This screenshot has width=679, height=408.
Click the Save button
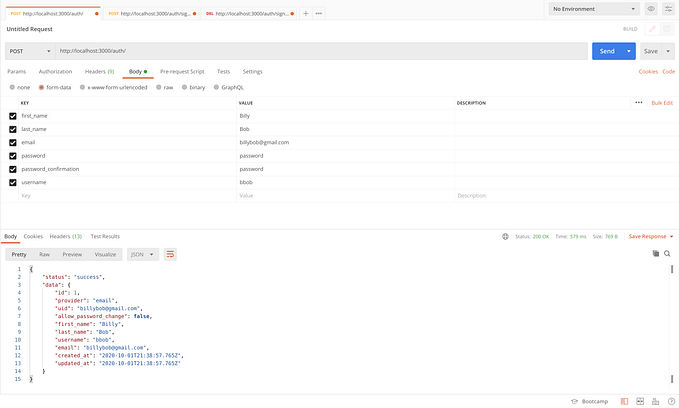pos(651,51)
